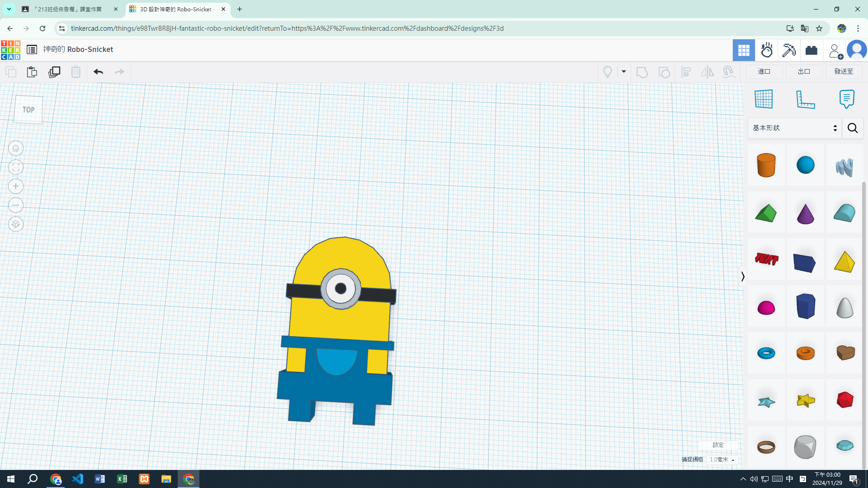The image size is (868, 488).
Task: Expand the 基本形狀 shapes category dropdown
Action: click(794, 128)
